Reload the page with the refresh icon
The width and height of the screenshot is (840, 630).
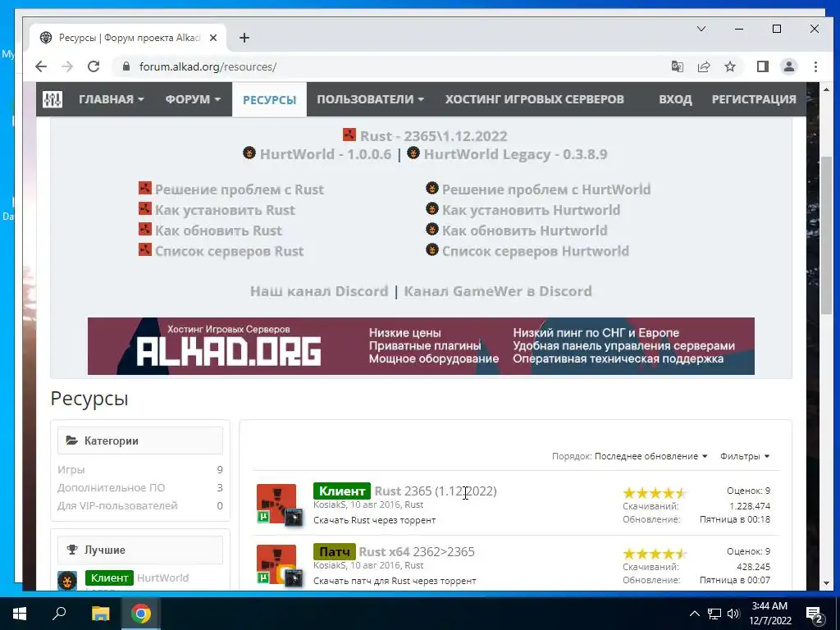pos(94,66)
